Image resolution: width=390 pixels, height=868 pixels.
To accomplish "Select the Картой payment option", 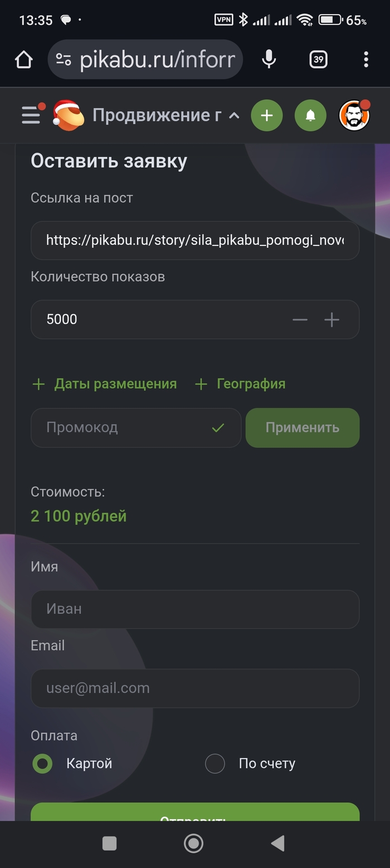I will 43,764.
